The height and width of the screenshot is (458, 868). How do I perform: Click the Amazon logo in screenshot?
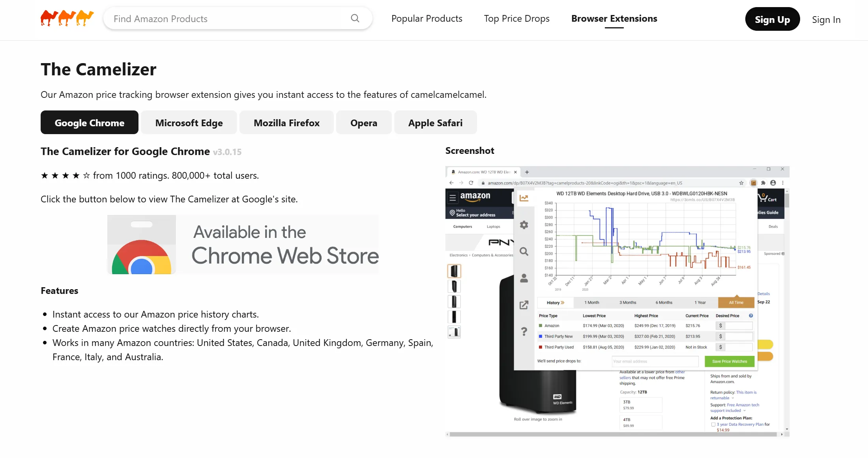pos(475,196)
